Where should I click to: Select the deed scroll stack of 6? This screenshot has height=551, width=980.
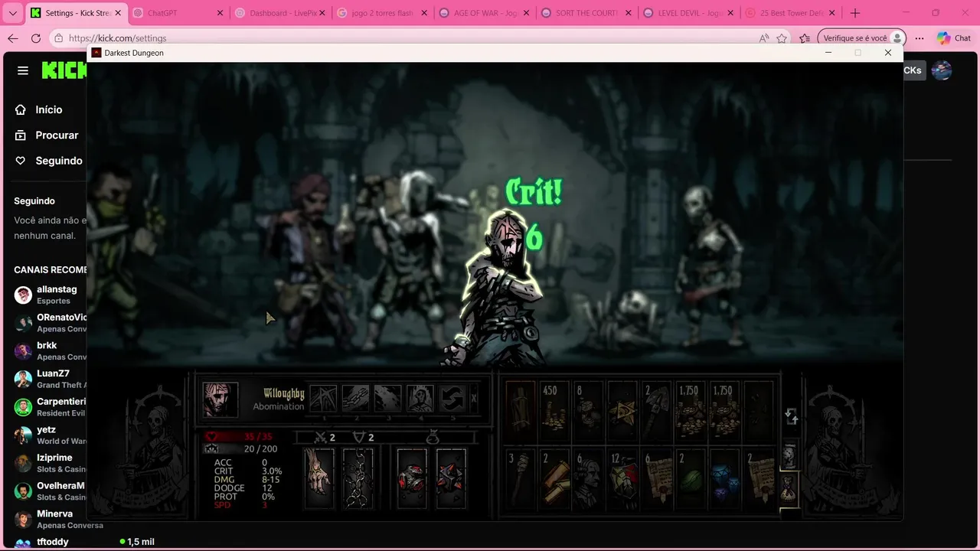(657, 479)
